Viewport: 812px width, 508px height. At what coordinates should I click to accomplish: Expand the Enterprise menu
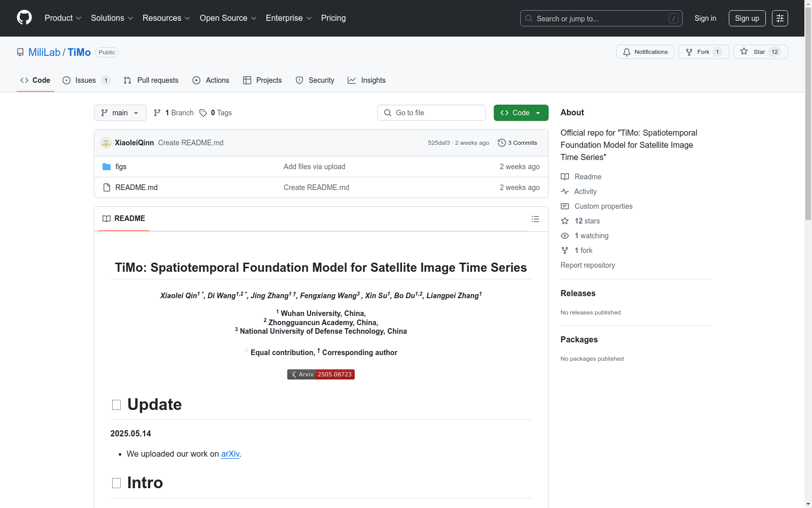(289, 18)
